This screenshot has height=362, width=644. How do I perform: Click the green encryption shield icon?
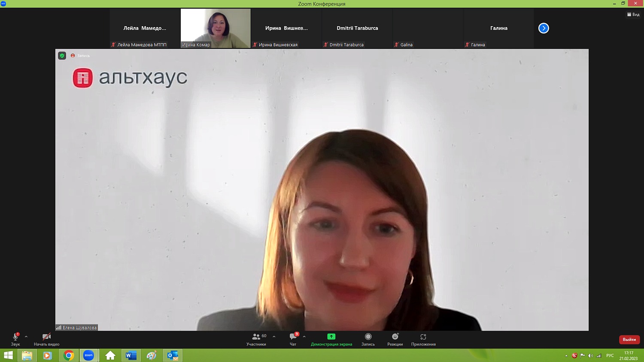[62, 56]
